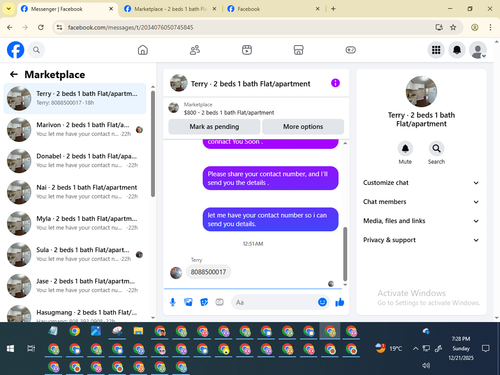Image resolution: width=500 pixels, height=375 pixels.
Task: Click the chat messages scrollbar
Action: (345, 254)
